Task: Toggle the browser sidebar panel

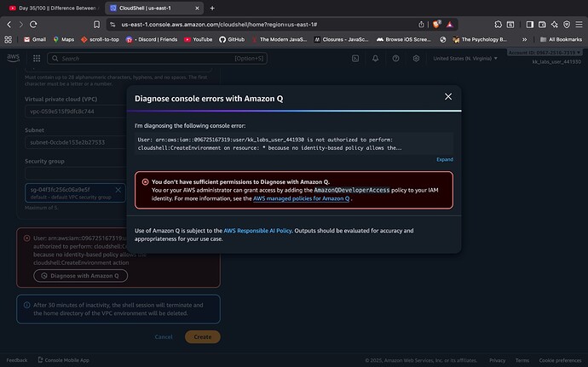Action: coord(529,25)
